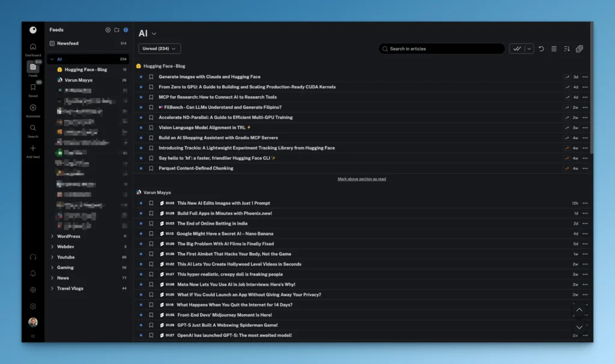This screenshot has width=615, height=364.
Task: Click the app logo at the rail top
Action: click(33, 30)
